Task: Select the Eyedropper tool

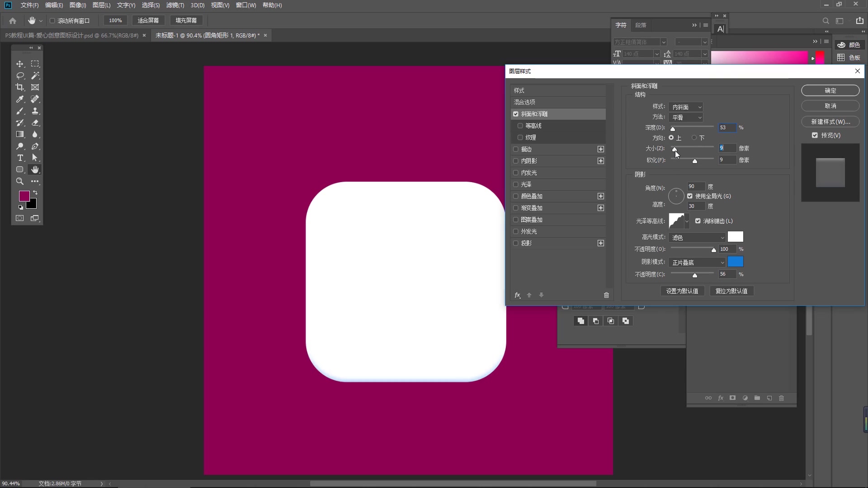Action: click(x=20, y=99)
